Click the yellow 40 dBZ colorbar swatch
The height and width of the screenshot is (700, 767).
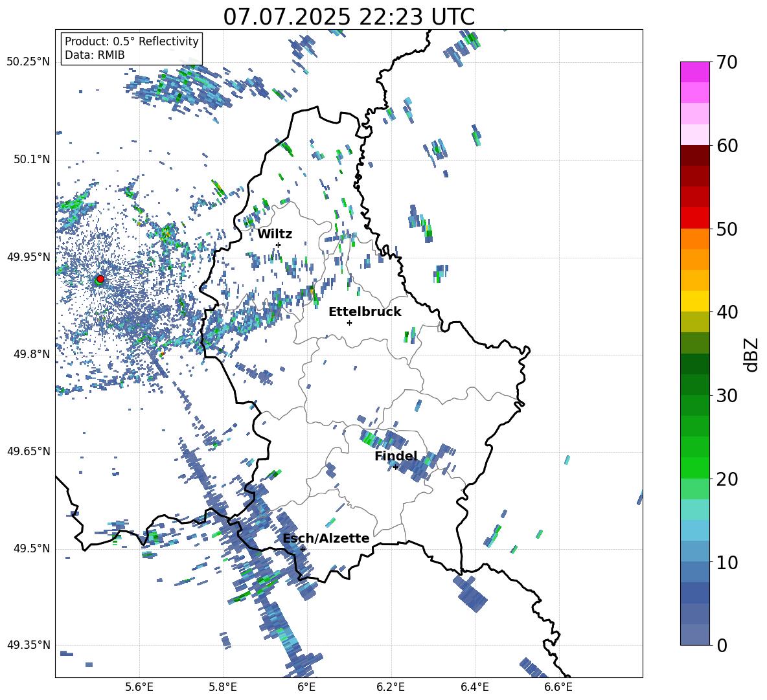[694, 301]
